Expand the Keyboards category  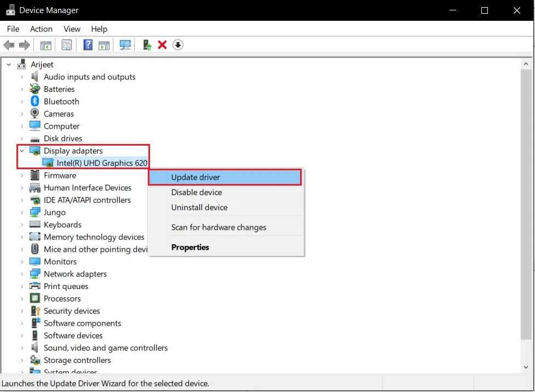tap(22, 224)
